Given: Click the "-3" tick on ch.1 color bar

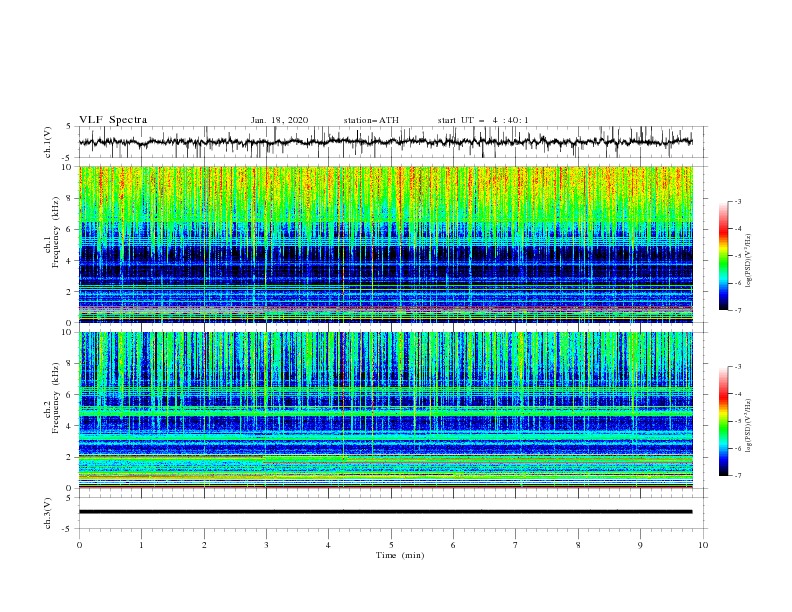Looking at the screenshot, I should point(738,201).
